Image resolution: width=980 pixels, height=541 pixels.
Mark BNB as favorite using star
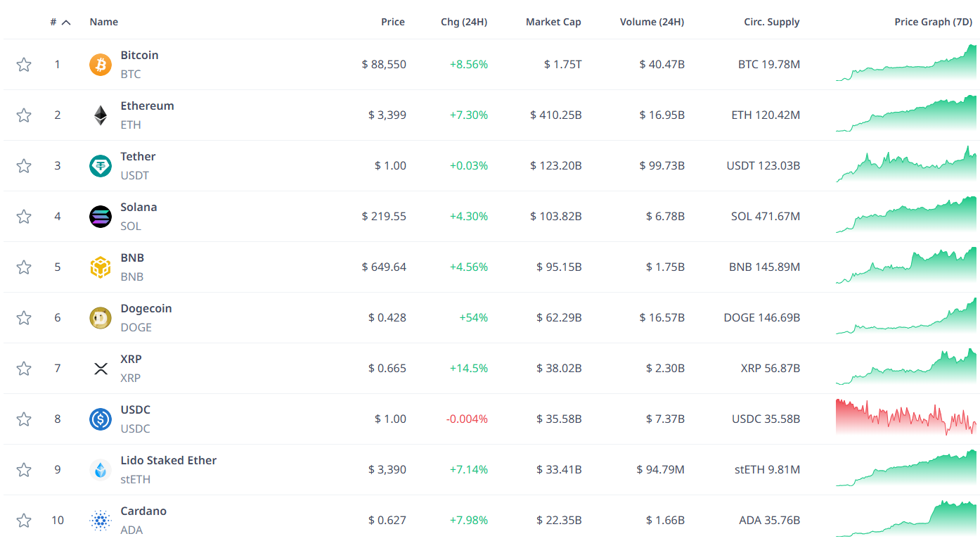[x=24, y=267]
